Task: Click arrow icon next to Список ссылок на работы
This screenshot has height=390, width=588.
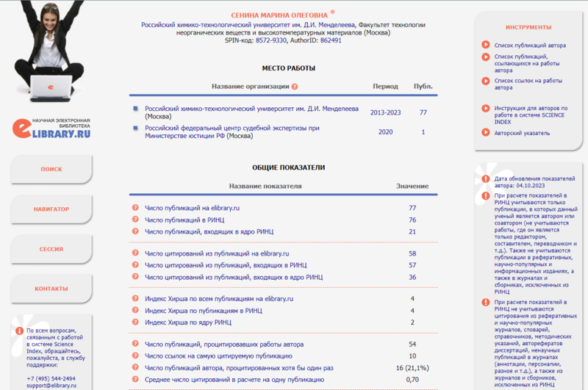Action: tap(486, 81)
